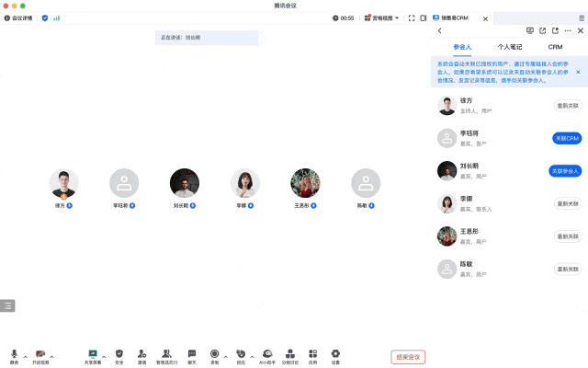Dismiss the blue info banner
Viewport: 588px width, 368px height.
[577, 71]
